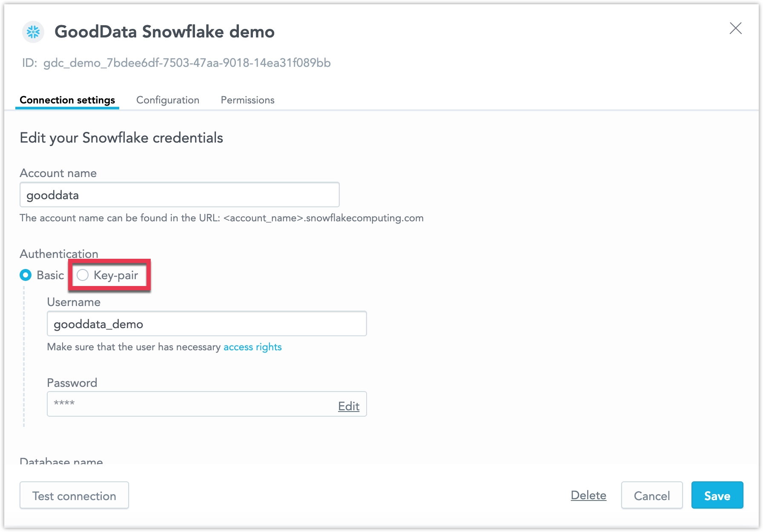
Task: Click inside the Account name field
Action: (179, 194)
